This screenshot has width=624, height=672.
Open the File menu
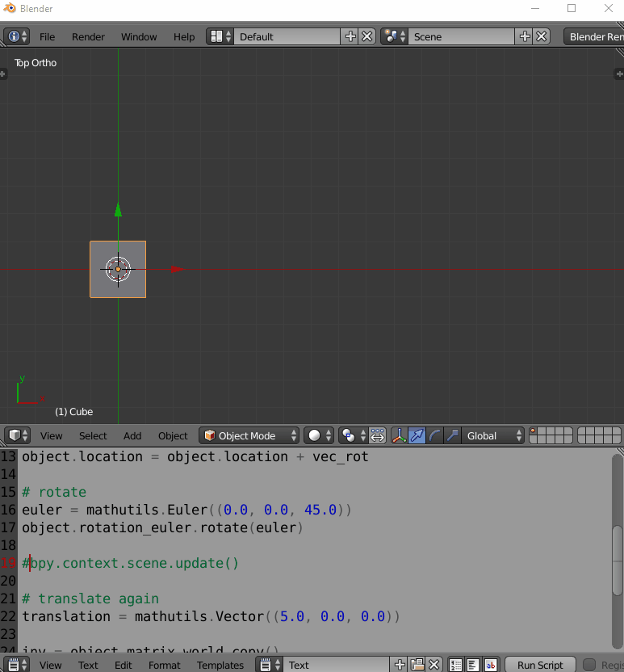[x=47, y=37]
